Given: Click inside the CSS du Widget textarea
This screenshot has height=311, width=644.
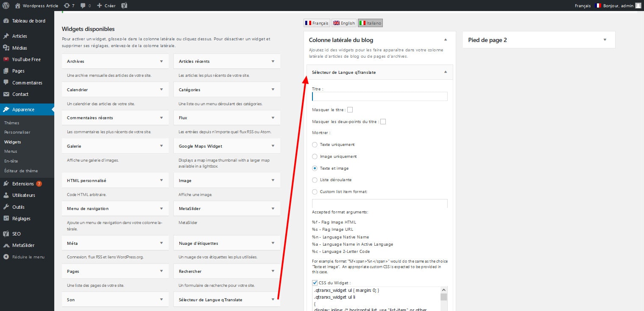Looking at the screenshot, I should pyautogui.click(x=376, y=299).
